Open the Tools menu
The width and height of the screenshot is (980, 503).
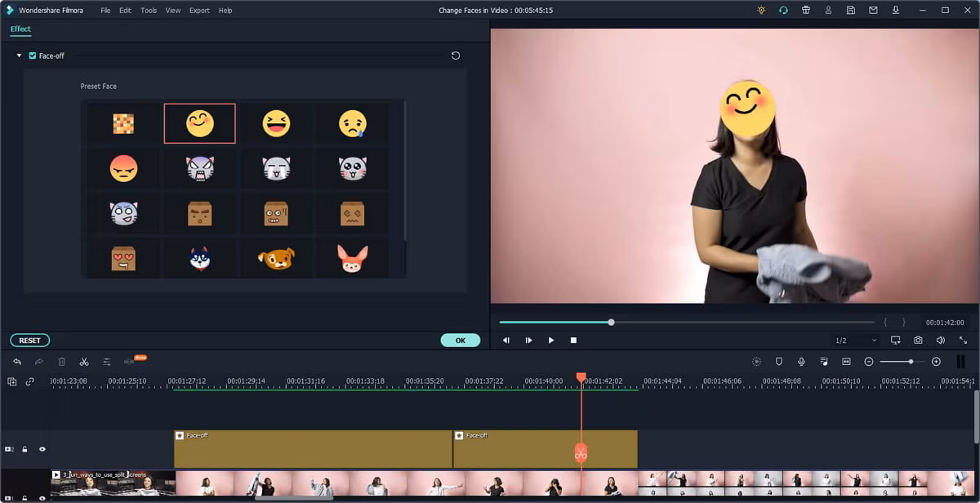click(x=149, y=11)
